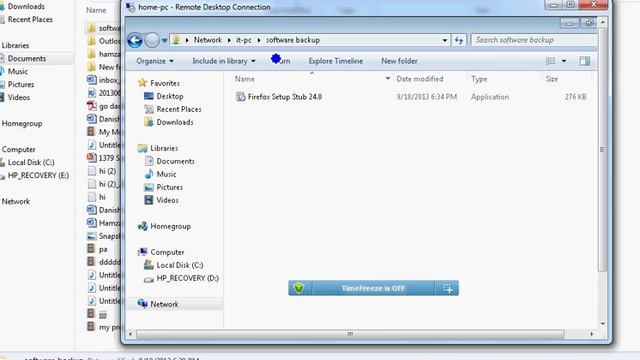Open the address bar history dropdown
The image size is (640, 360).
(x=444, y=40)
